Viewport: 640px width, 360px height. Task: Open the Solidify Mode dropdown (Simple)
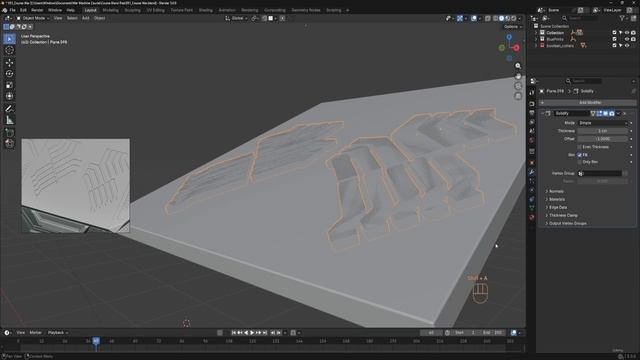[x=603, y=123]
